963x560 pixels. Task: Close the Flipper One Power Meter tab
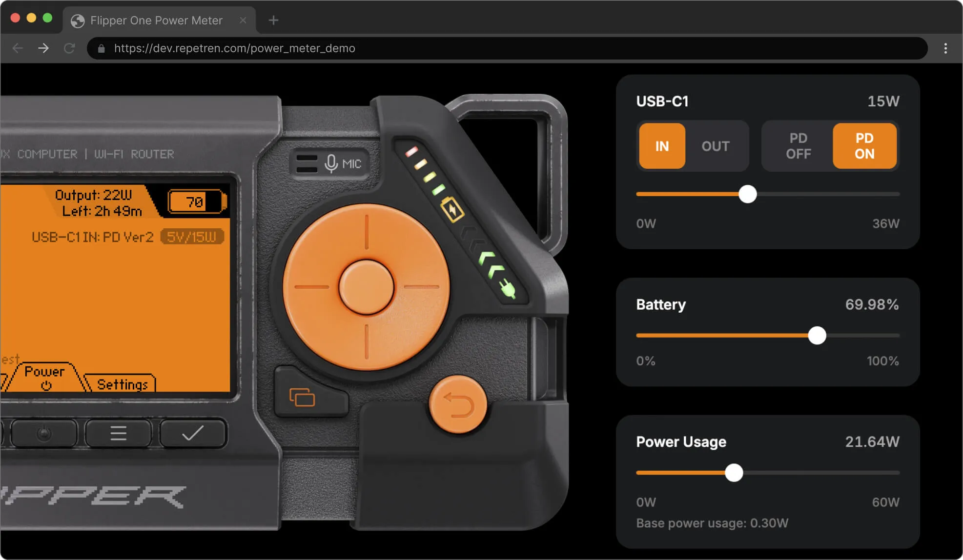pyautogui.click(x=243, y=20)
